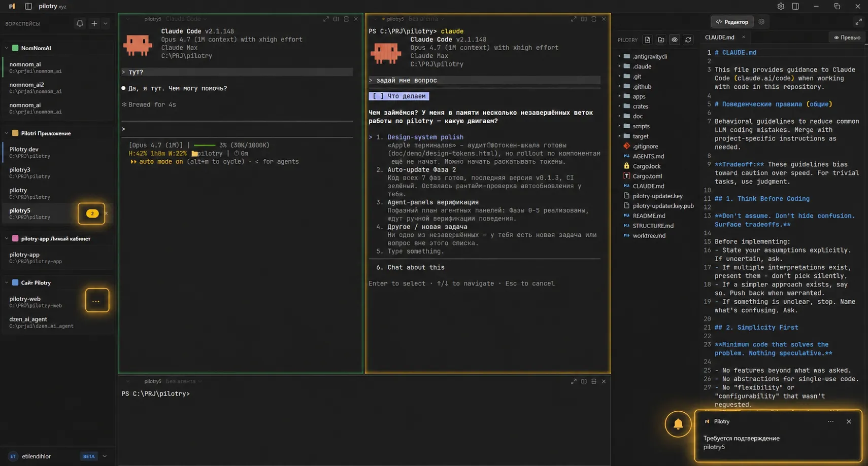Split the bottom PowerShell pane horizontally
The height and width of the screenshot is (466, 868).
pos(594,381)
